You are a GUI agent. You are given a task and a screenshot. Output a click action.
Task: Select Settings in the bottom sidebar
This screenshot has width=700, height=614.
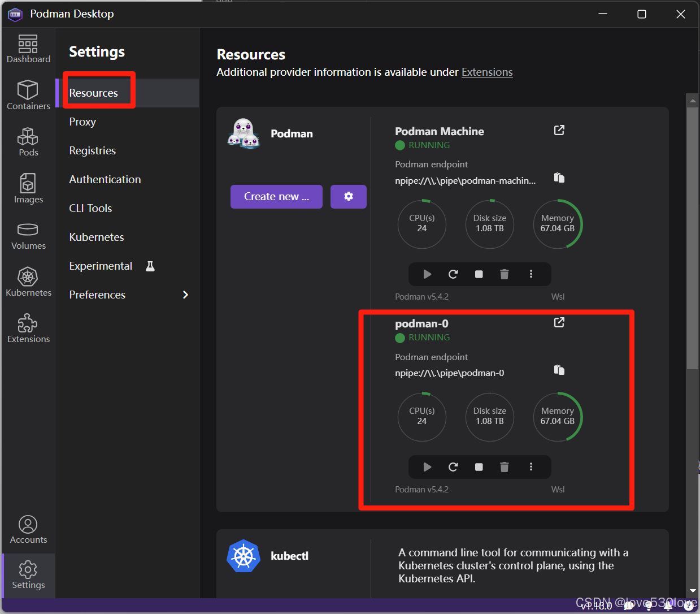28,575
